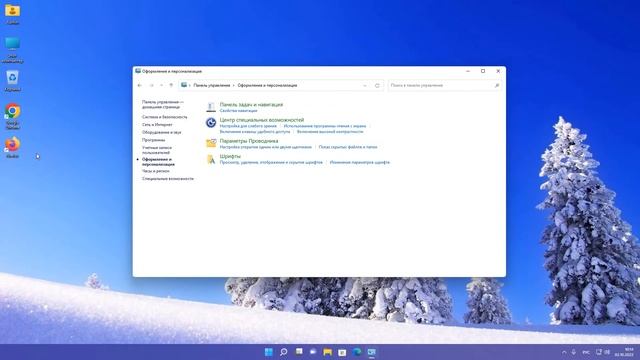Open single or double click setting link
Image resolution: width=640 pixels, height=360 pixels.
coord(266,147)
